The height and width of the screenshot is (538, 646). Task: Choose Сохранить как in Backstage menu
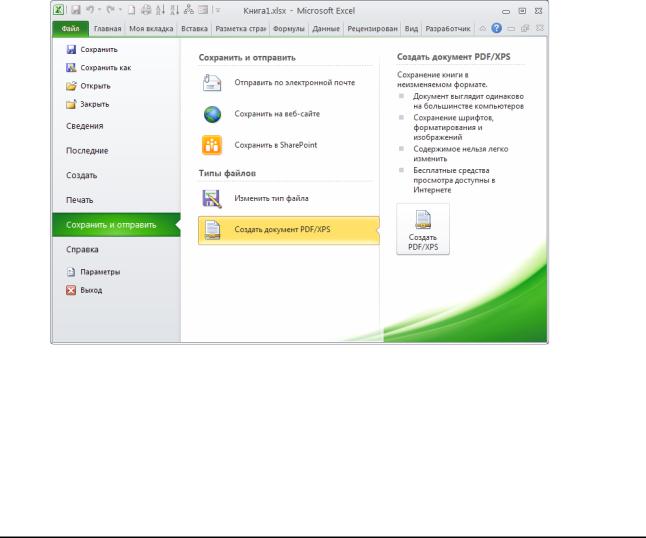pos(105,68)
